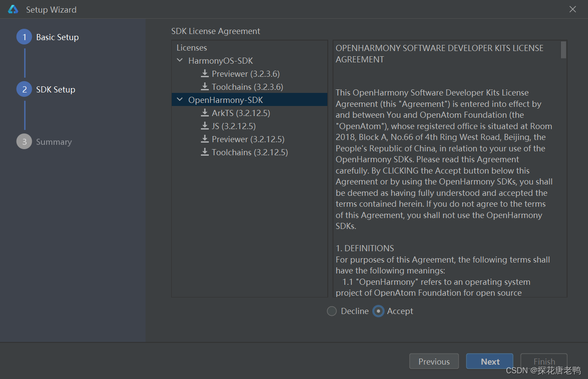
Task: Click the Setup Wizard title text
Action: click(51, 10)
